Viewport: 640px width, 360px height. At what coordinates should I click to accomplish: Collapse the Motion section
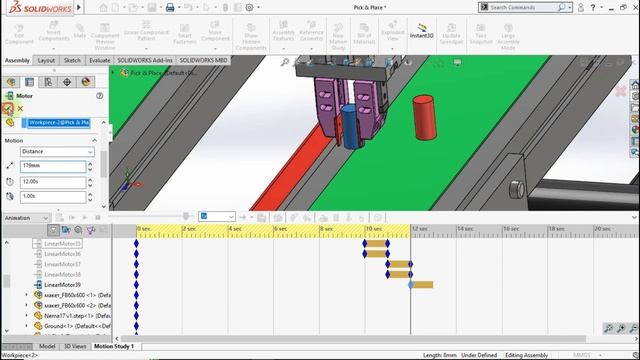click(95, 140)
